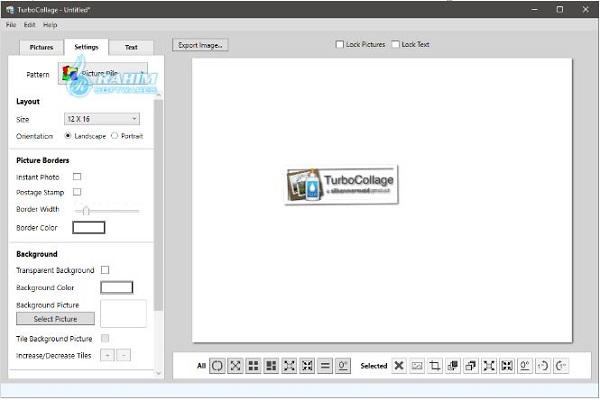
Task: Click the Background Picture preview box
Action: tap(123, 314)
